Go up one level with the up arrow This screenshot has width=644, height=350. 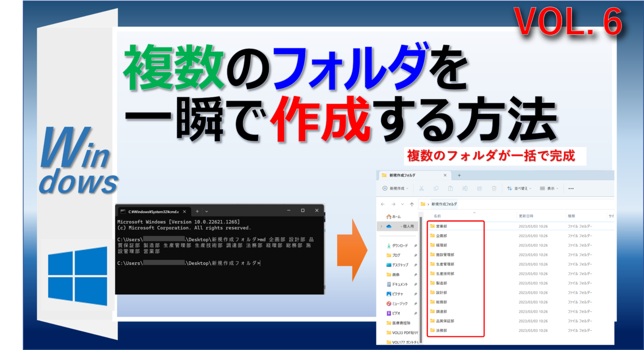(x=412, y=204)
